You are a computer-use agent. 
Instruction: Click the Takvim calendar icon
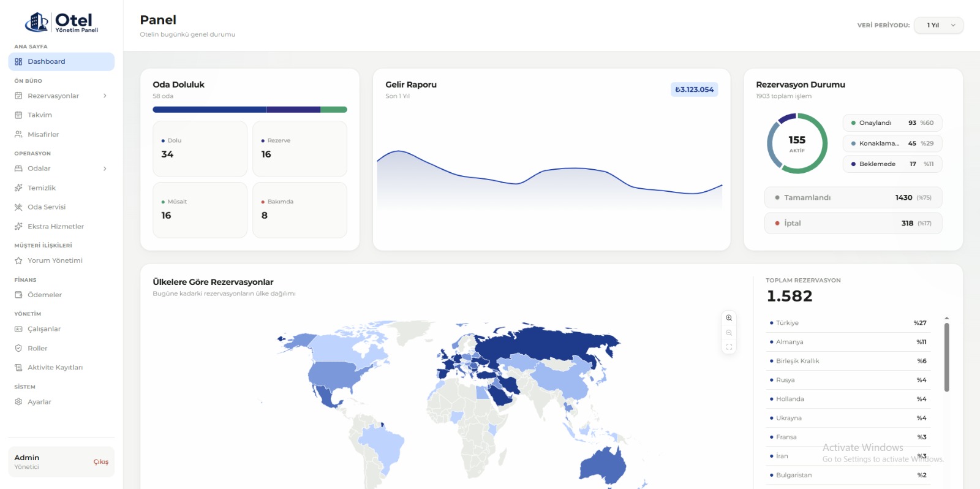coord(18,115)
